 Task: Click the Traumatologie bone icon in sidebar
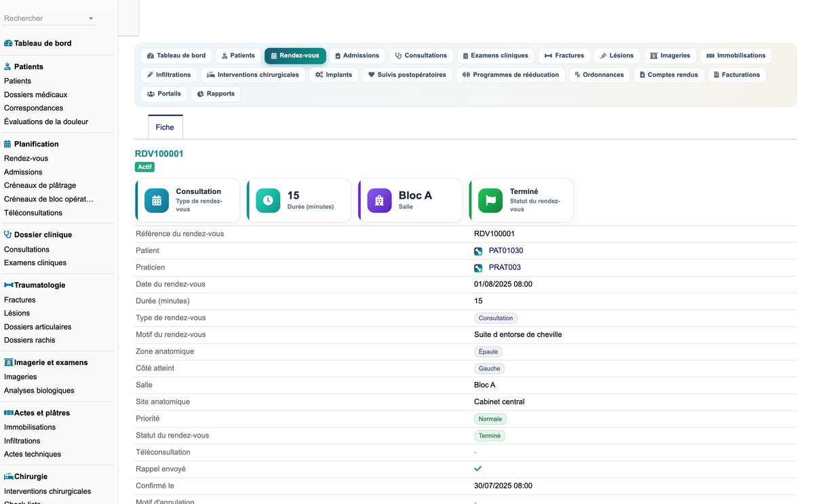[x=9, y=285]
